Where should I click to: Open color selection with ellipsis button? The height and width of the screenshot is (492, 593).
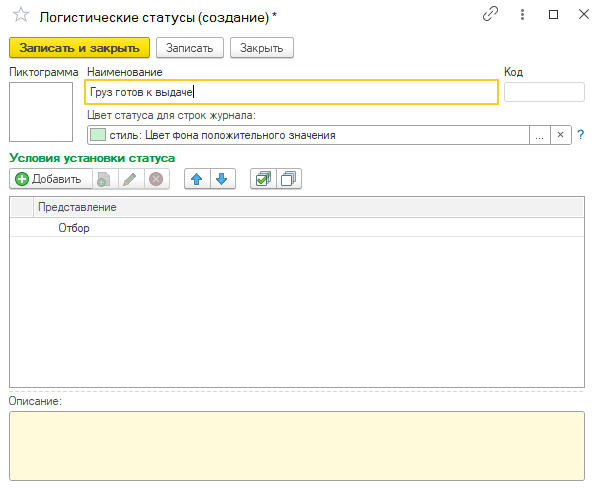[540, 135]
